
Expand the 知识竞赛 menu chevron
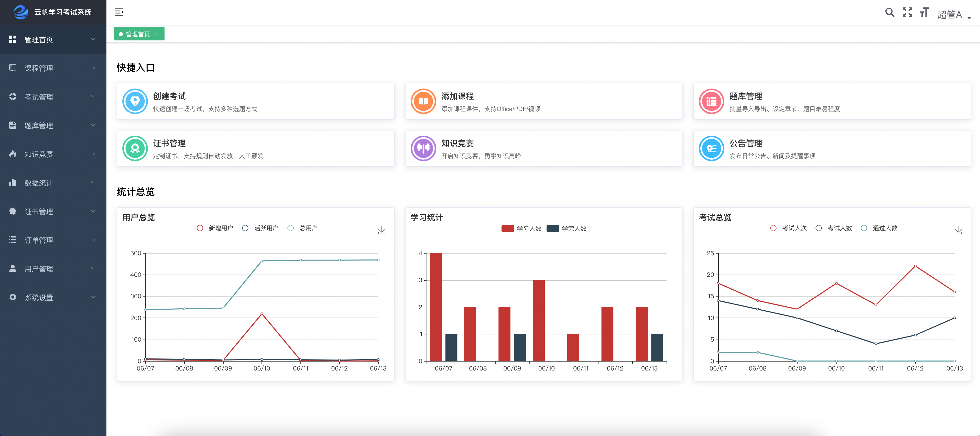(93, 154)
